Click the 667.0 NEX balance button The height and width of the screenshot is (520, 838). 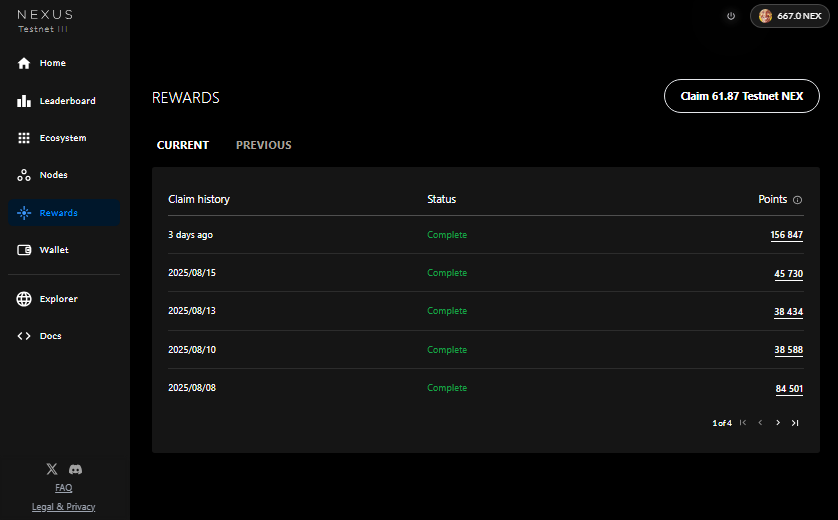pos(790,16)
